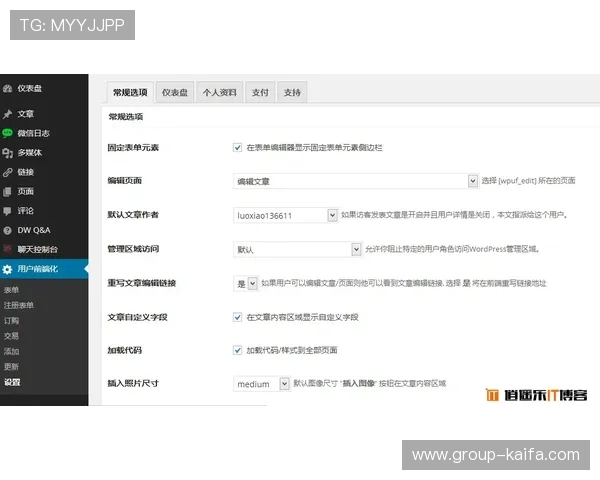The image size is (600, 480).
Task: Click the 聊天控制台 icon
Action: 7,250
